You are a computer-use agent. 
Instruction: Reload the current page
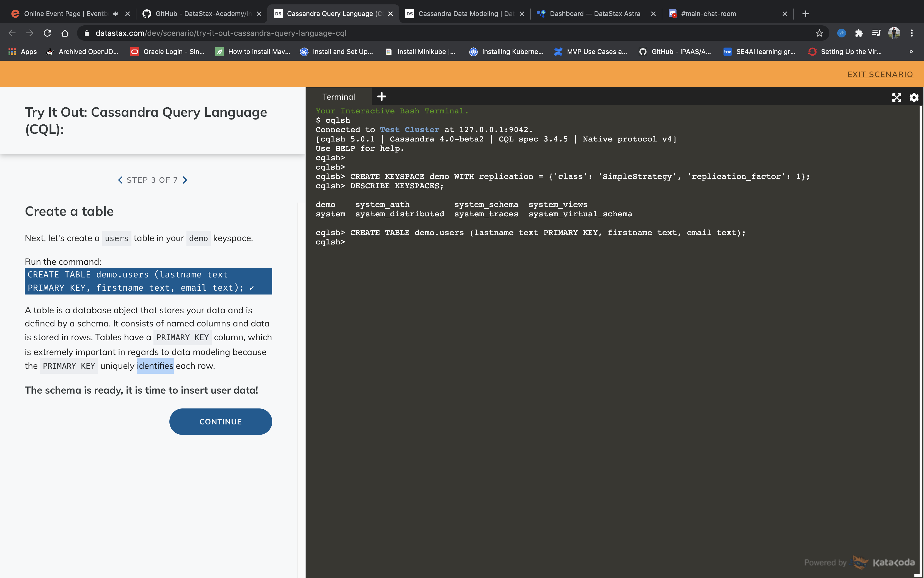(x=47, y=33)
